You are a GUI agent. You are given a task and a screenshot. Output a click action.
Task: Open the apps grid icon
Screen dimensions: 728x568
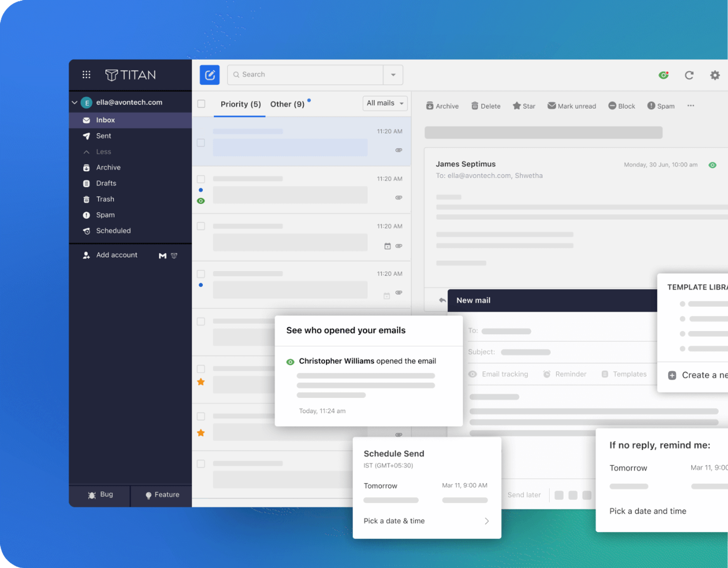point(86,75)
